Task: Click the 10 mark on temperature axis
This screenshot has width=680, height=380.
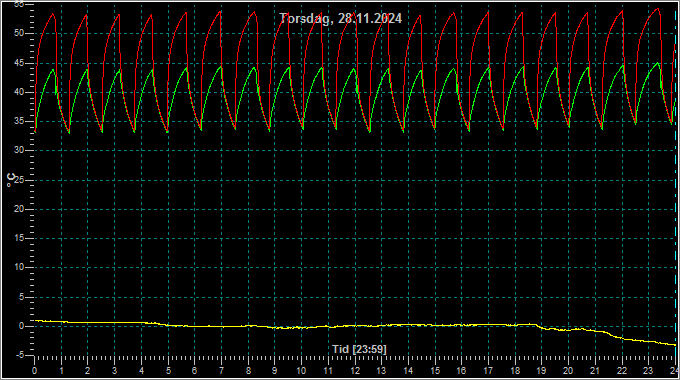Action: click(x=19, y=267)
